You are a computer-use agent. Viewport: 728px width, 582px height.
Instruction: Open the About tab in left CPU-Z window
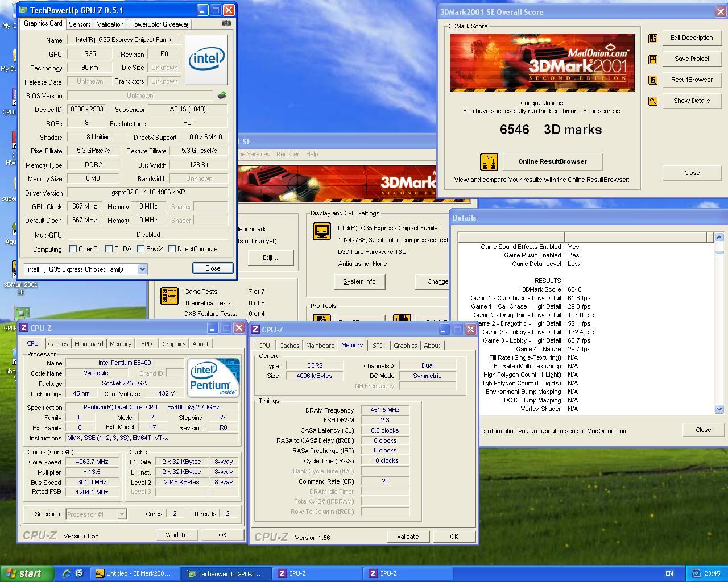[x=201, y=344]
